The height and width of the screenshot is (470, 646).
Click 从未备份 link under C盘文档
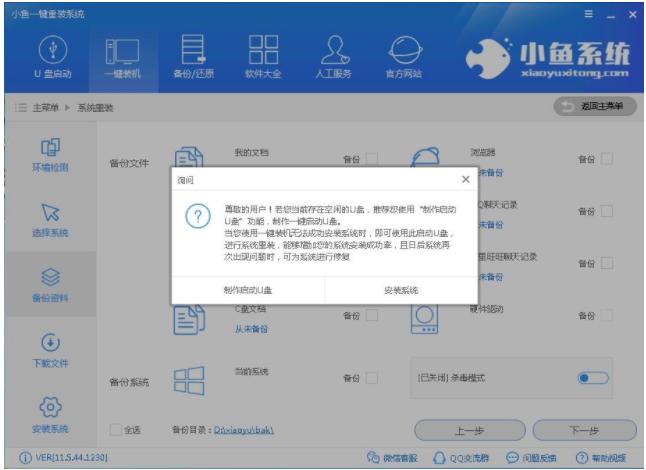[x=251, y=329]
